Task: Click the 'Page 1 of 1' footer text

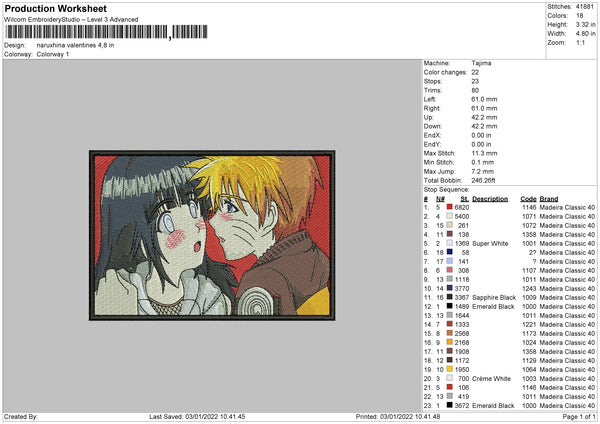Action: pyautogui.click(x=579, y=416)
